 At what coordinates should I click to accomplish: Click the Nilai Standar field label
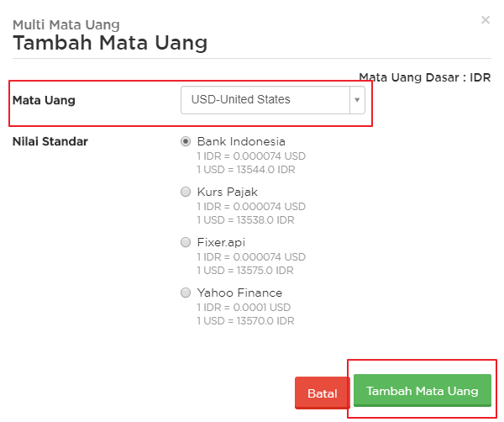click(x=50, y=141)
